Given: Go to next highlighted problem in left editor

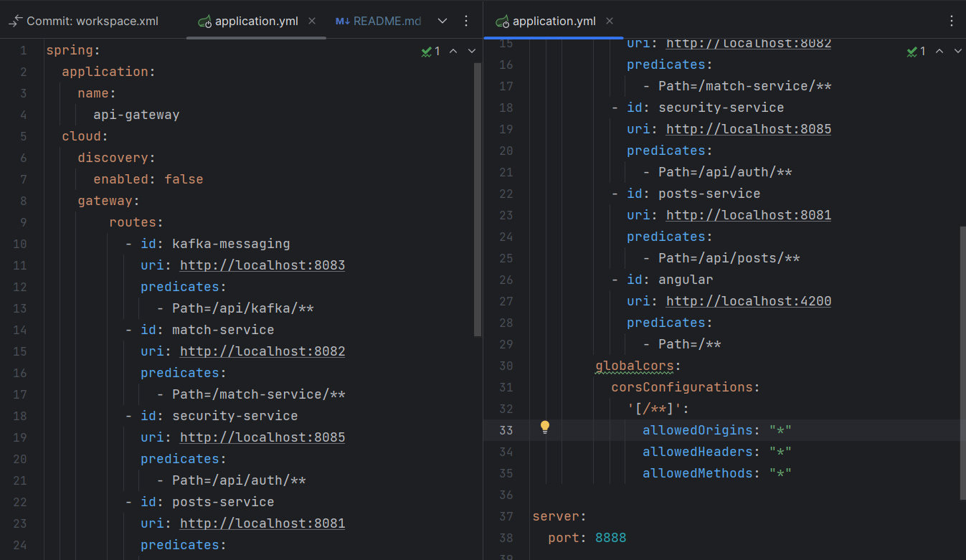Looking at the screenshot, I should (x=472, y=51).
